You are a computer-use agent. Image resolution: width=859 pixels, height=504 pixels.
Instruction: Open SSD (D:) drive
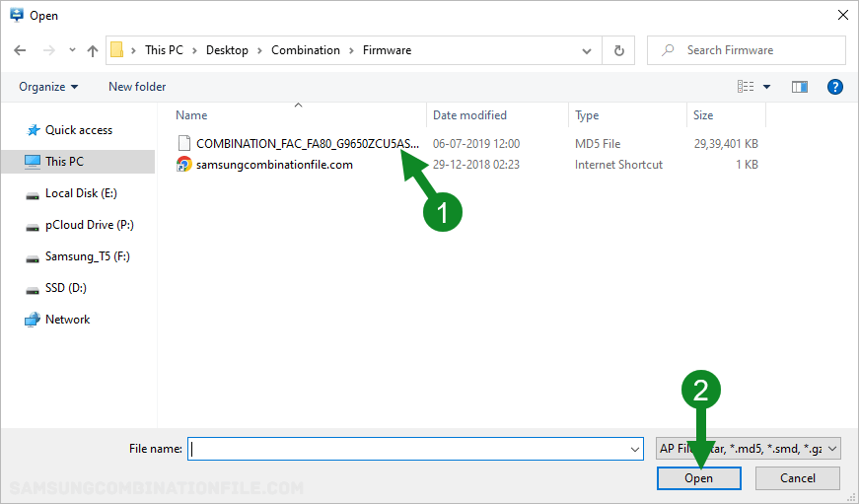tap(66, 288)
